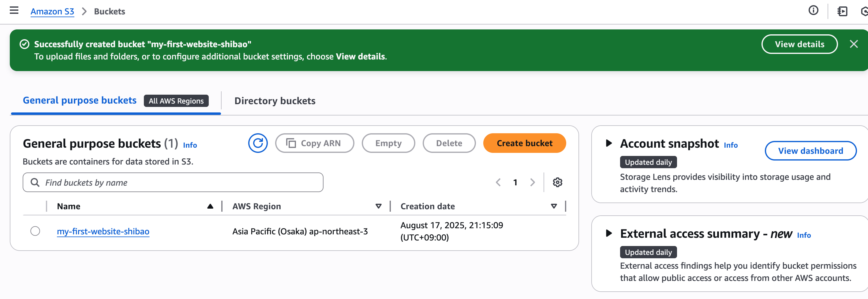The image size is (868, 299).
Task: Click Info link beside General purpose buckets heading
Action: pyautogui.click(x=190, y=145)
